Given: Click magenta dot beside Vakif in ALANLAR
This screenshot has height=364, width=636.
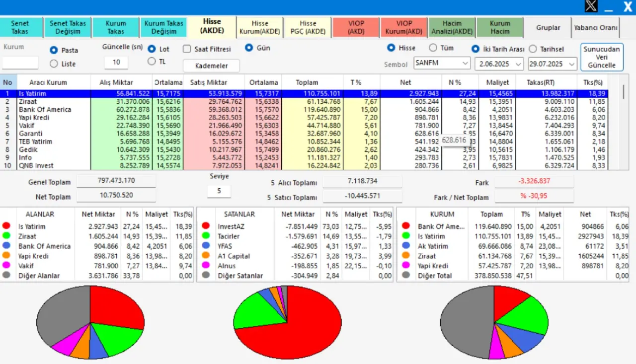Looking at the screenshot, I should pyautogui.click(x=6, y=266).
